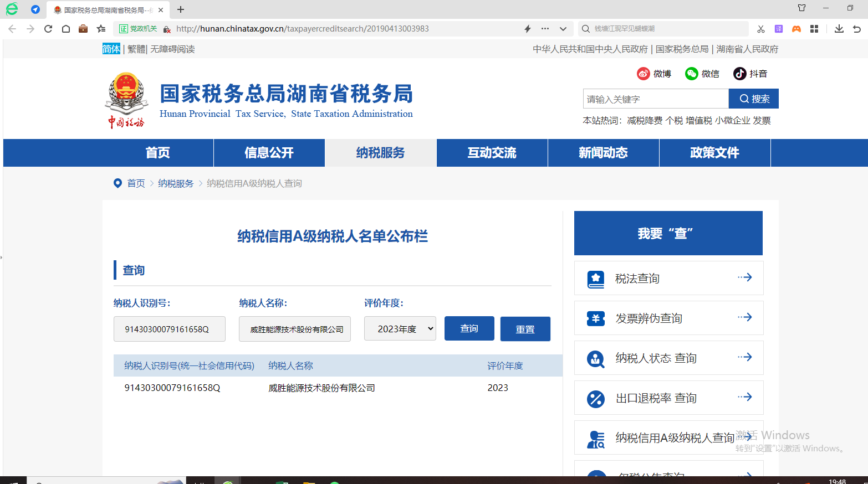Click the 税法查询 star icon
The width and height of the screenshot is (868, 484).
[595, 279]
